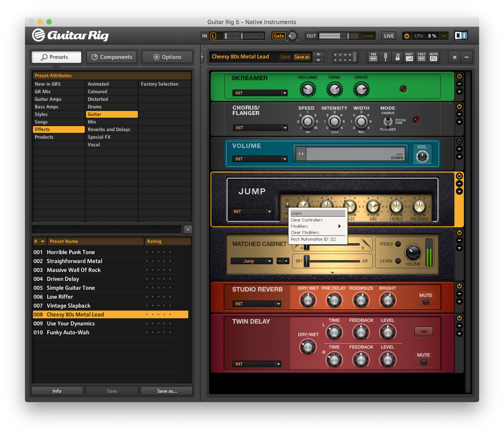This screenshot has width=504, height=435.
Task: Collapse the browser with the sidebar arrow
Action: pyautogui.click(x=202, y=57)
